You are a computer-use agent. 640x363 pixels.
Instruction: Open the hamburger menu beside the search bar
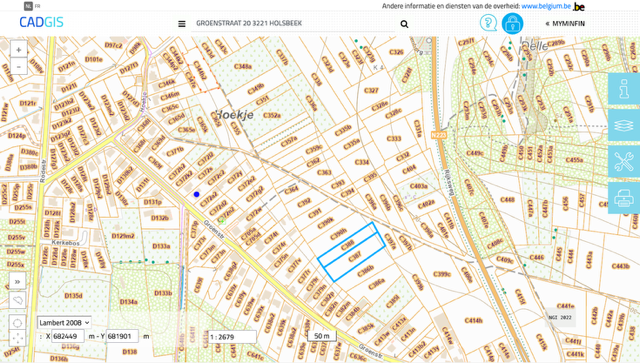point(182,24)
